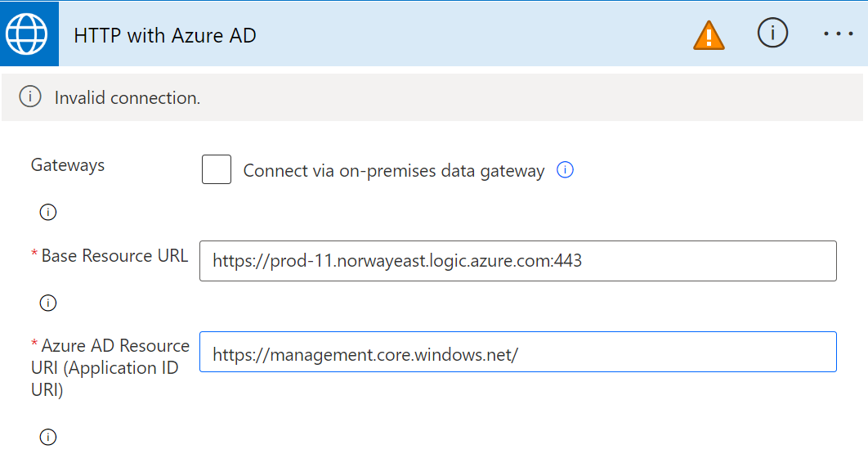Click the info icon beside Invalid connection
This screenshot has width=868, height=472.
click(30, 97)
